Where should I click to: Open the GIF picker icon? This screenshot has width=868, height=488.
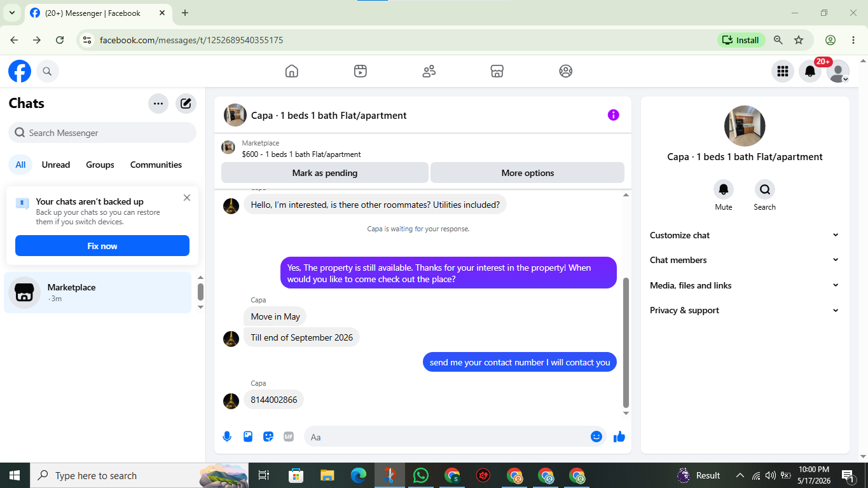tap(289, 437)
